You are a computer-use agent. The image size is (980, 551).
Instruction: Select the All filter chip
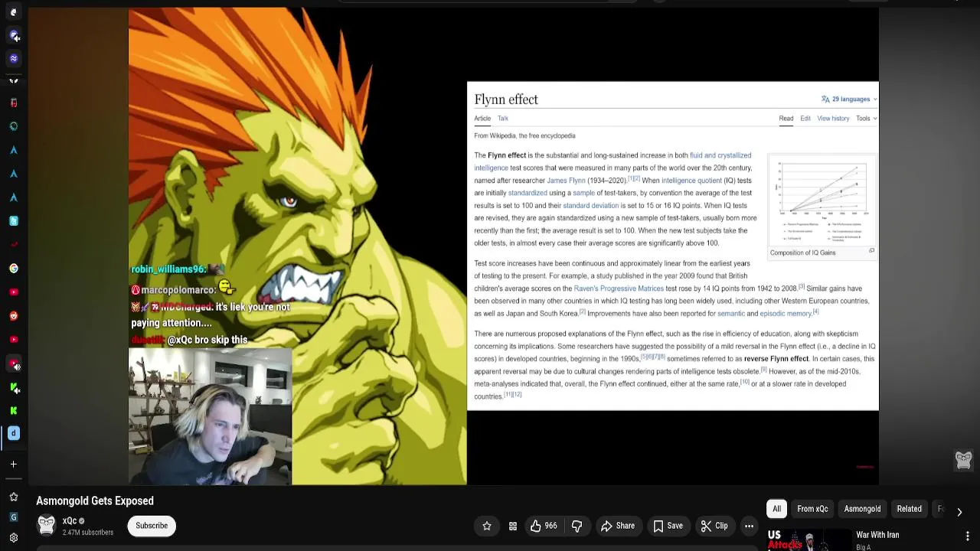tap(776, 509)
